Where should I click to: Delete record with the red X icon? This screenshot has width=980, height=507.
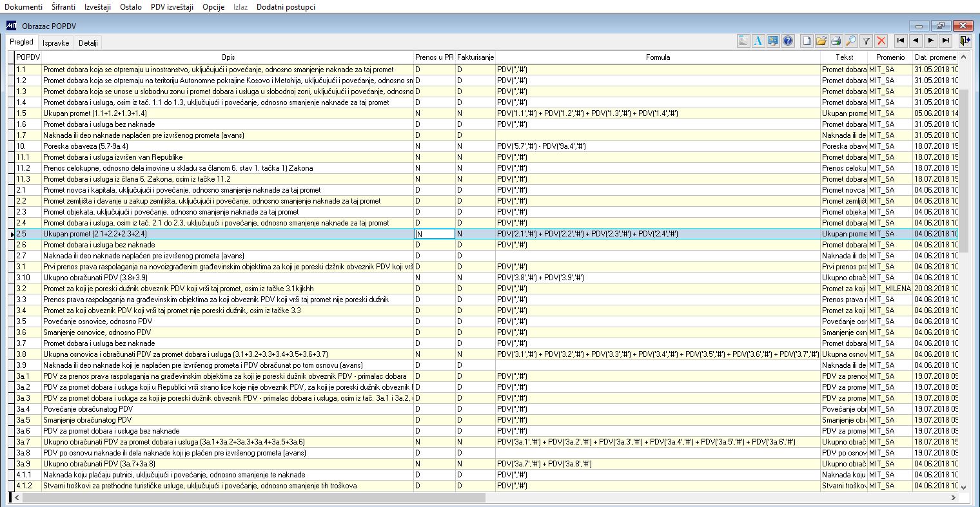(881, 41)
